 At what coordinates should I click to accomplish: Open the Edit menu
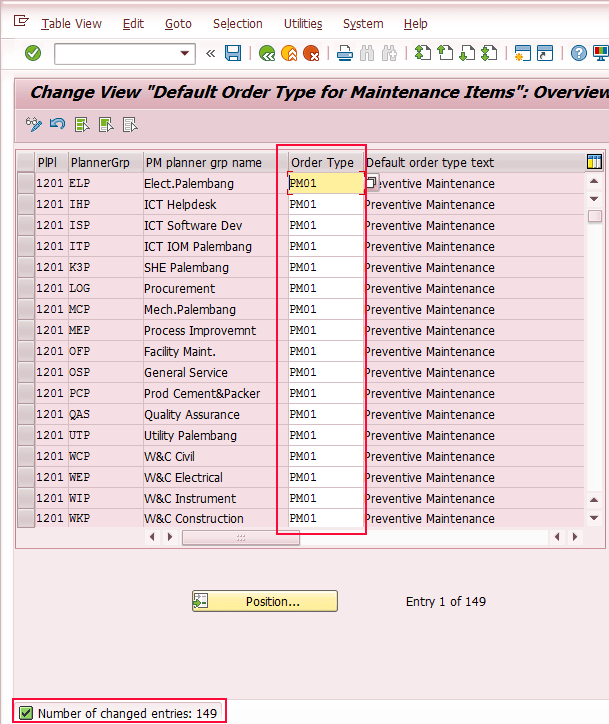pyautogui.click(x=133, y=24)
